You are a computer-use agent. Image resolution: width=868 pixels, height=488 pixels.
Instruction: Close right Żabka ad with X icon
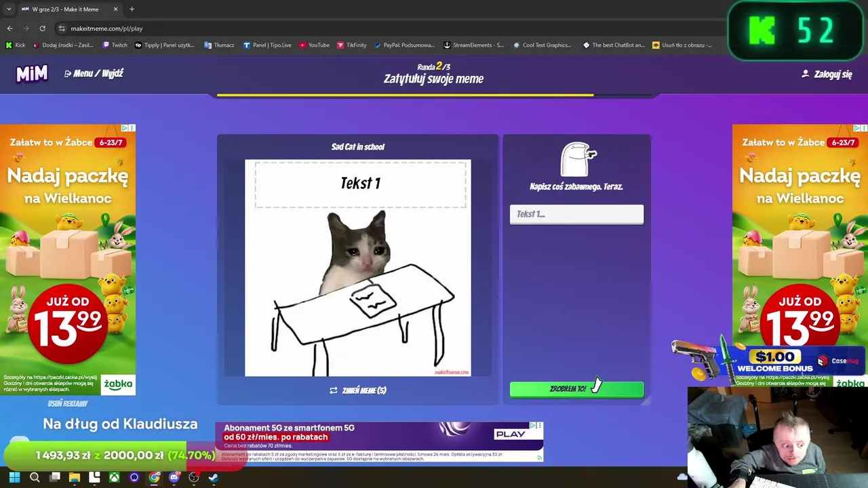pos(864,128)
